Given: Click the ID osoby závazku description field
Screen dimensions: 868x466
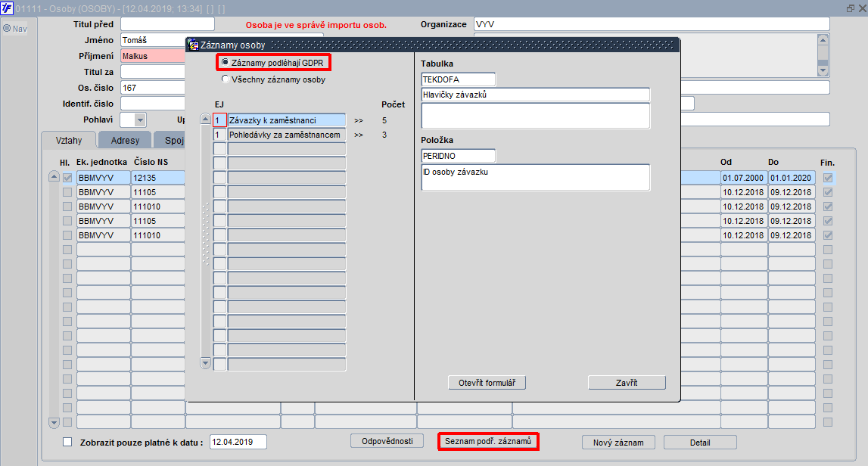Looking at the screenshot, I should (535, 177).
